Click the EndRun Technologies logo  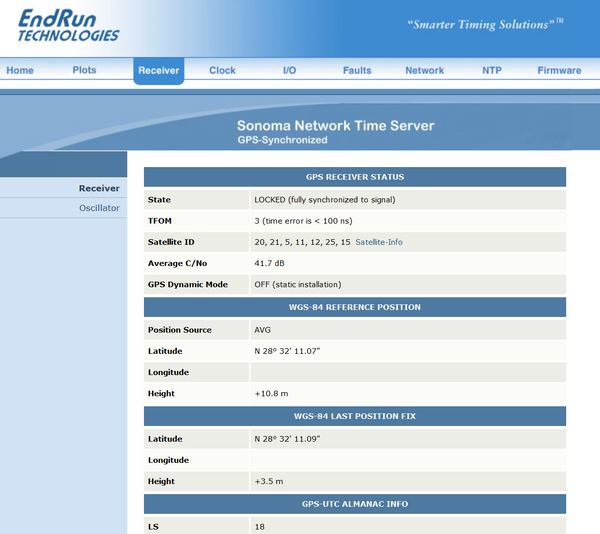click(68, 26)
